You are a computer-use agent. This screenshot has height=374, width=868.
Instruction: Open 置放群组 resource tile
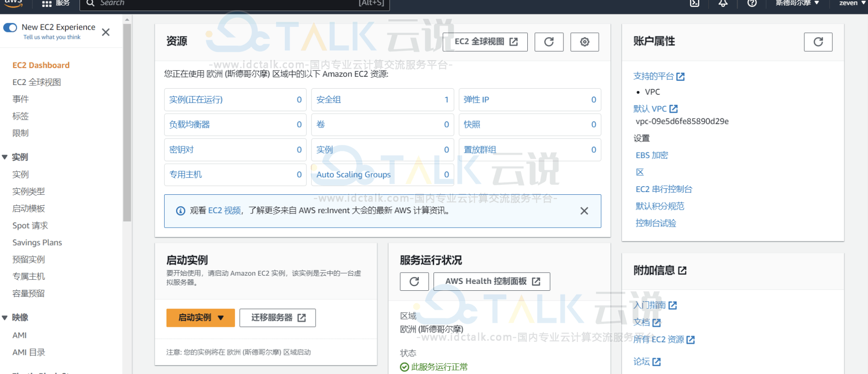[x=530, y=150]
